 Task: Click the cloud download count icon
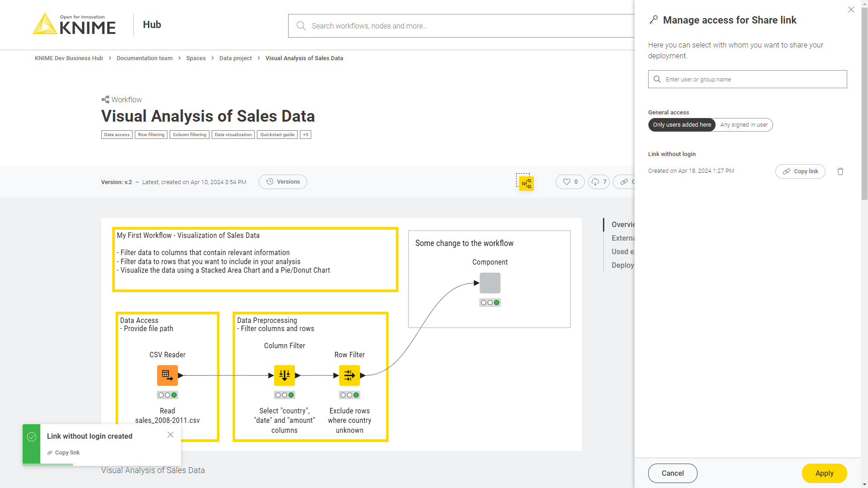click(x=595, y=182)
